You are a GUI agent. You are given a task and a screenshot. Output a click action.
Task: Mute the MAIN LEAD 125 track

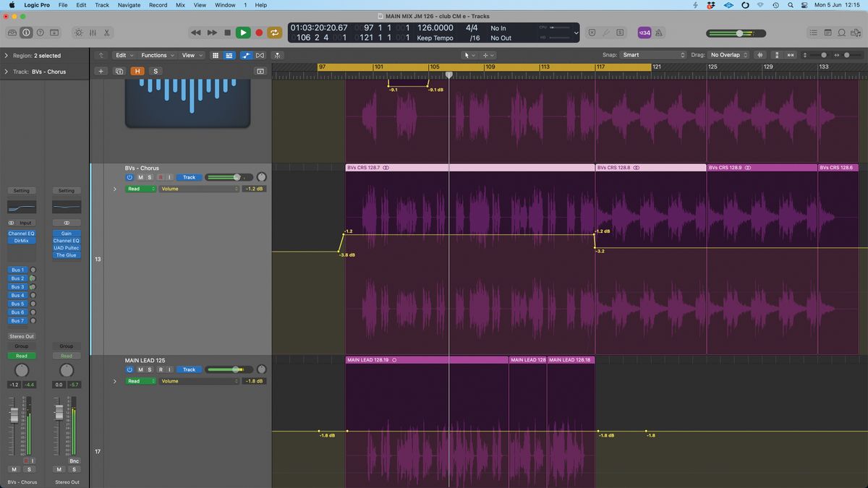pos(140,369)
